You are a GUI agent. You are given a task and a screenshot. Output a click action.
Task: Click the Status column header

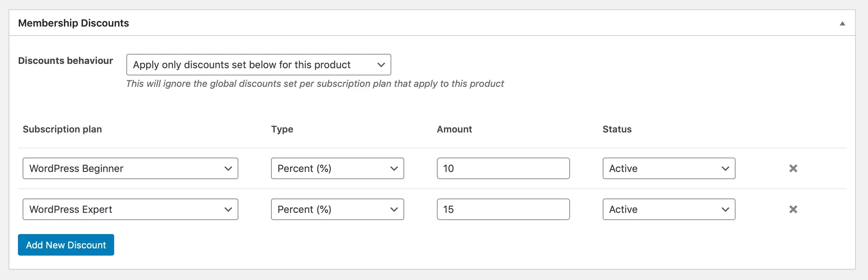pyautogui.click(x=617, y=129)
